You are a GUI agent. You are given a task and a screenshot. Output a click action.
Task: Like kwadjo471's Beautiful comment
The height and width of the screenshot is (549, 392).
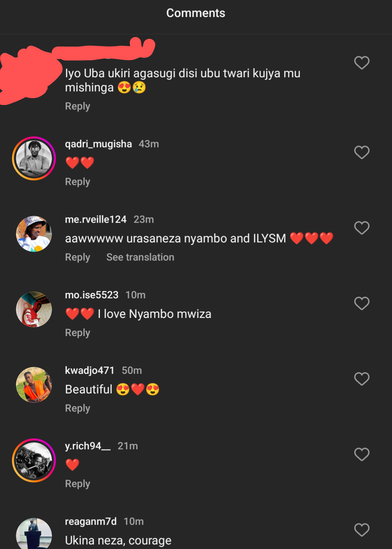361,379
